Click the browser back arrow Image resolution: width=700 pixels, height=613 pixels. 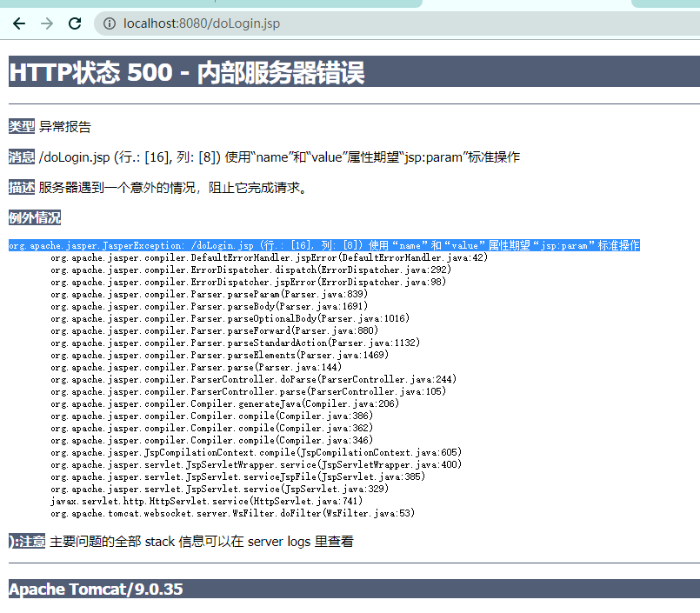[19, 23]
